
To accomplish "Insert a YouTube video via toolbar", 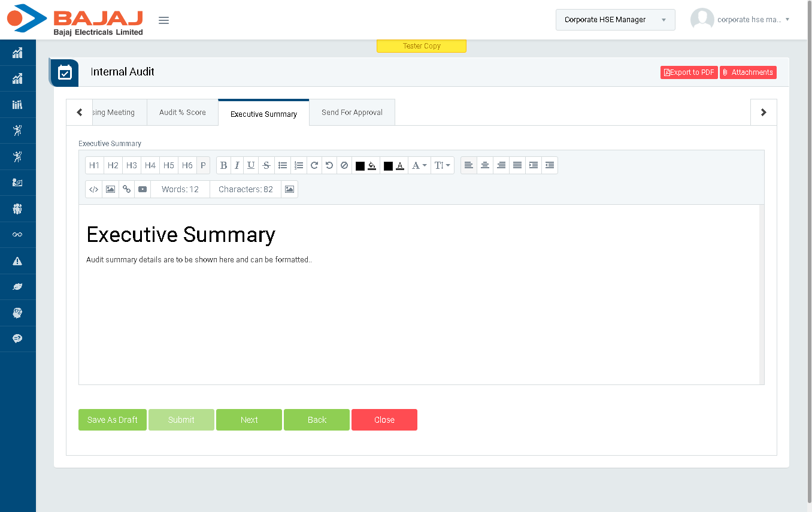I will coord(143,189).
